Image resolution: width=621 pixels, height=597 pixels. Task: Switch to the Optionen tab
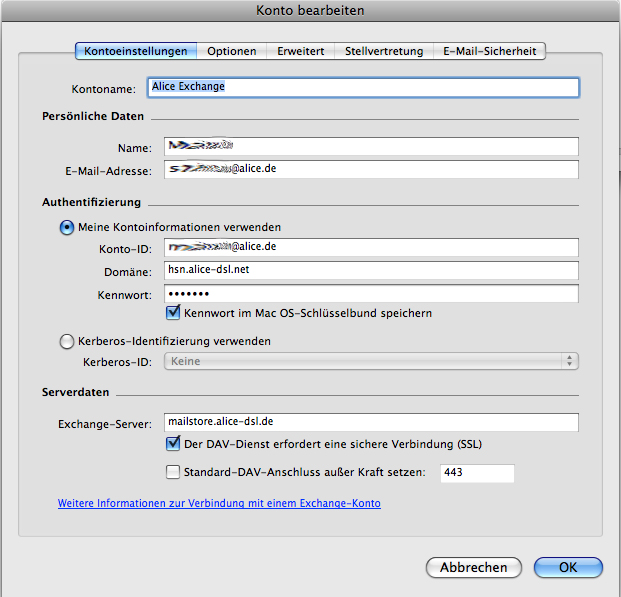[232, 51]
